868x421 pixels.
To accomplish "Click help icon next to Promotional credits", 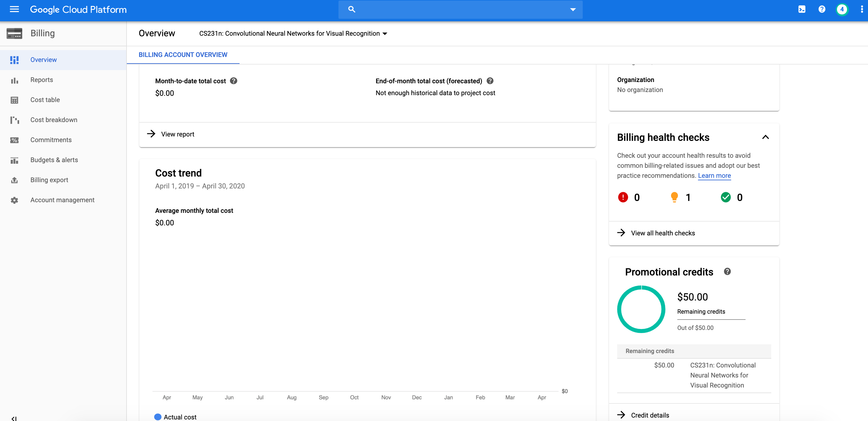I will coord(727,271).
